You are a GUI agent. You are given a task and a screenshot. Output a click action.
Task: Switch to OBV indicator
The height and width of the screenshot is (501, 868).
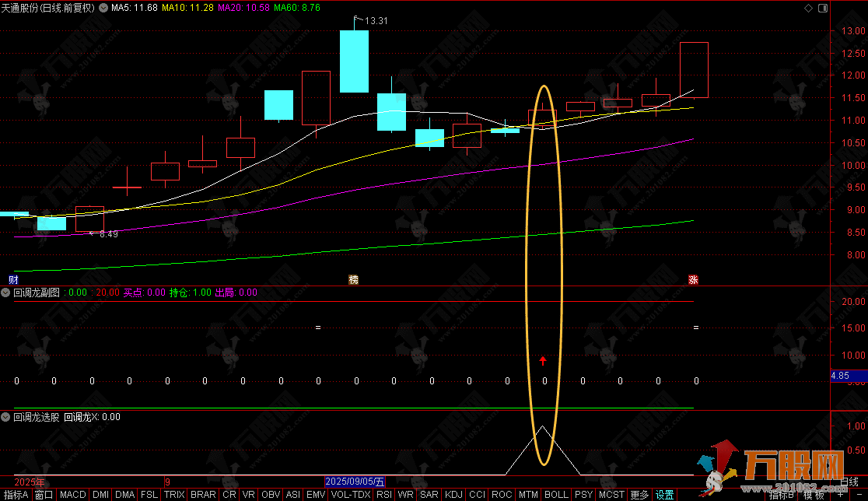tap(271, 494)
